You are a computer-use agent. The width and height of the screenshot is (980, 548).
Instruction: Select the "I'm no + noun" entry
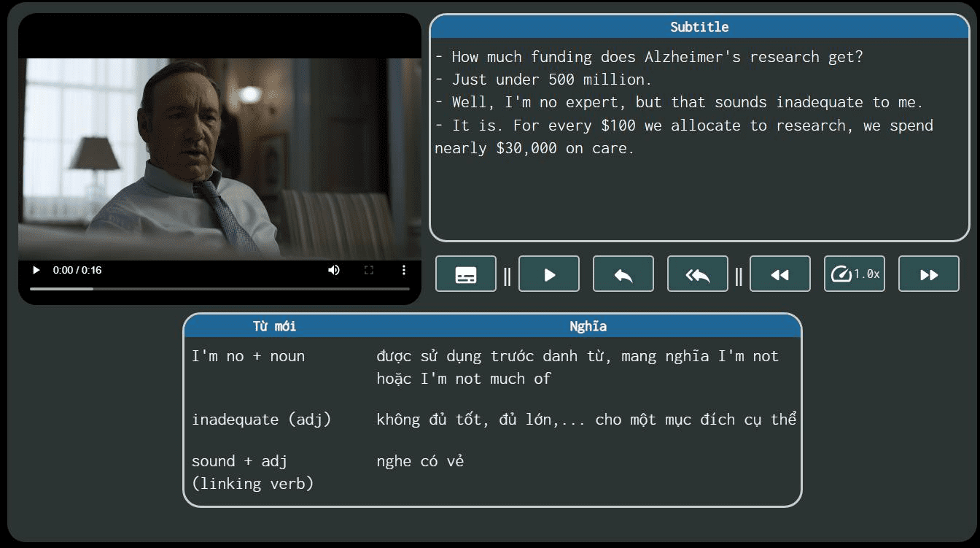(248, 356)
